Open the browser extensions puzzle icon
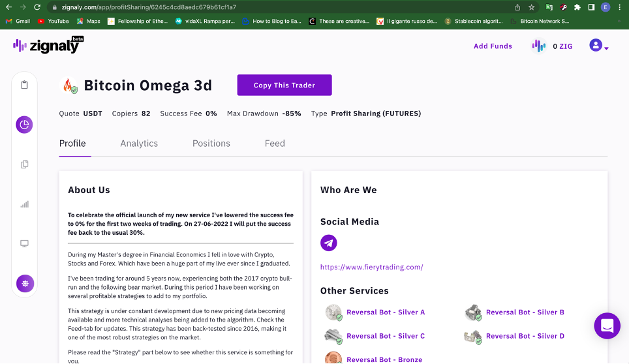This screenshot has width=629, height=364. 577,7
